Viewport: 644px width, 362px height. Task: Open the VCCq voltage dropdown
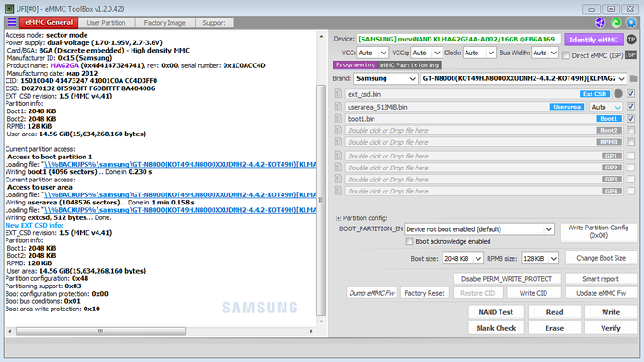426,53
